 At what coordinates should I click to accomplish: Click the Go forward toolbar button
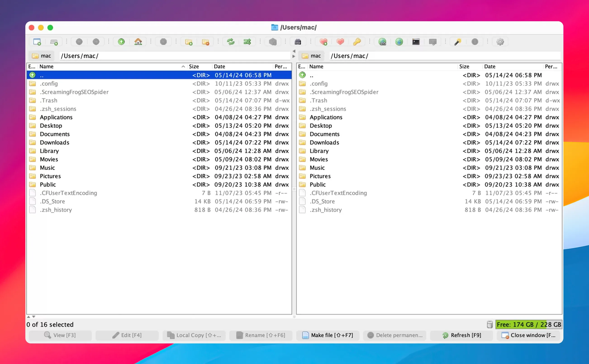96,42
